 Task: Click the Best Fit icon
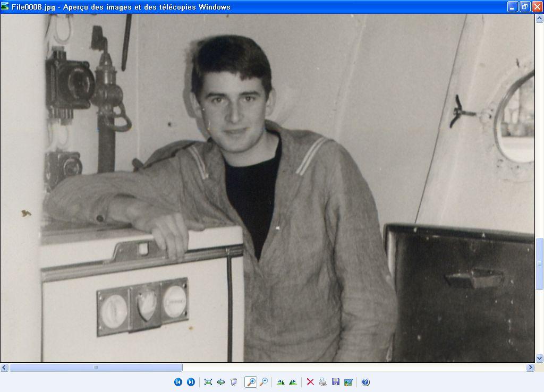[x=208, y=382]
